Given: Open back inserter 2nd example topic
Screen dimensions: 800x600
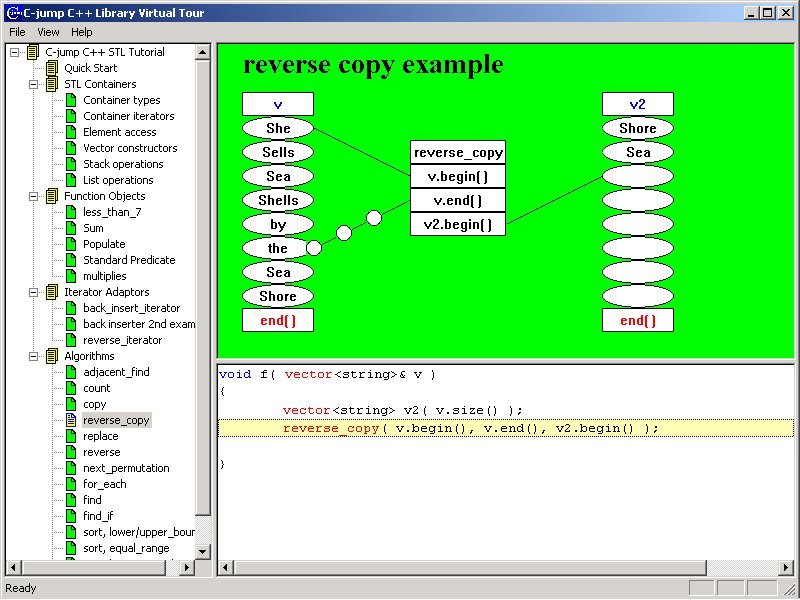Looking at the screenshot, I should [x=138, y=324].
